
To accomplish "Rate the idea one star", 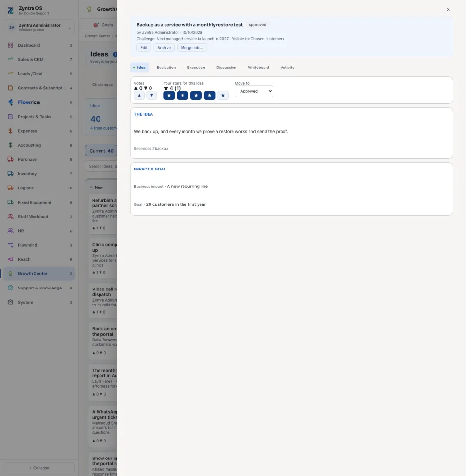I will (x=169, y=95).
